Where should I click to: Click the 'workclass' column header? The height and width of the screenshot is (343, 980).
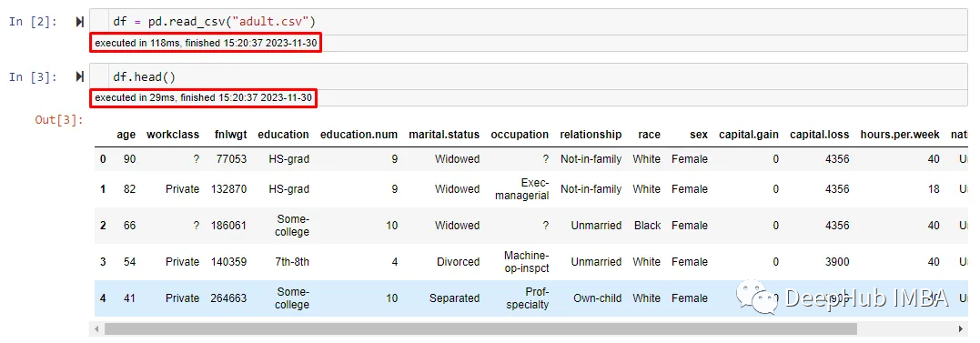coord(173,135)
